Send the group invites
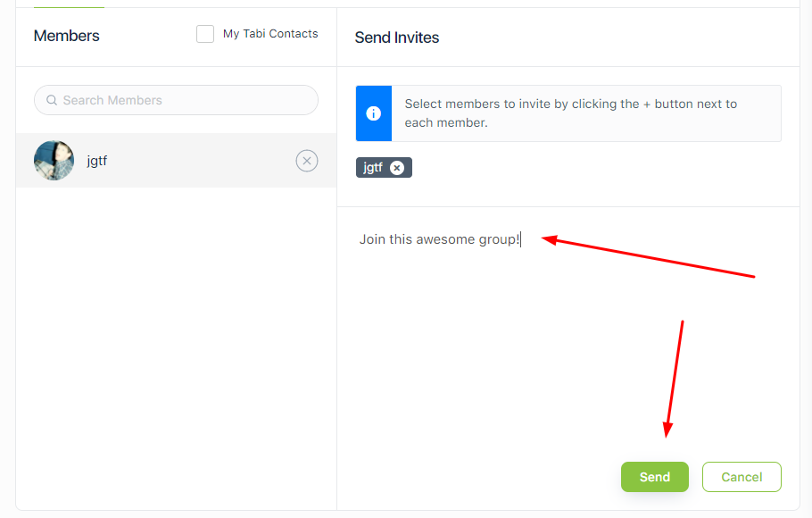The image size is (812, 518). (x=655, y=477)
